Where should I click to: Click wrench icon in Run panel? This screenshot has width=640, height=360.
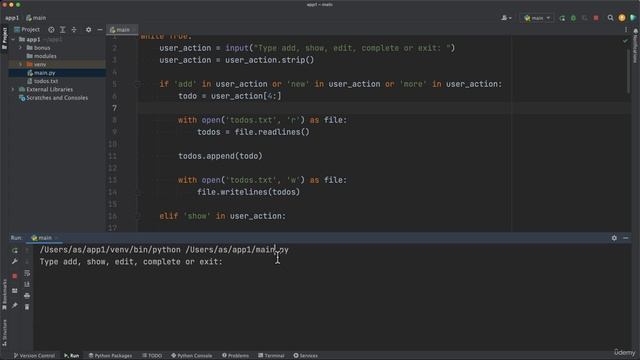(15, 261)
